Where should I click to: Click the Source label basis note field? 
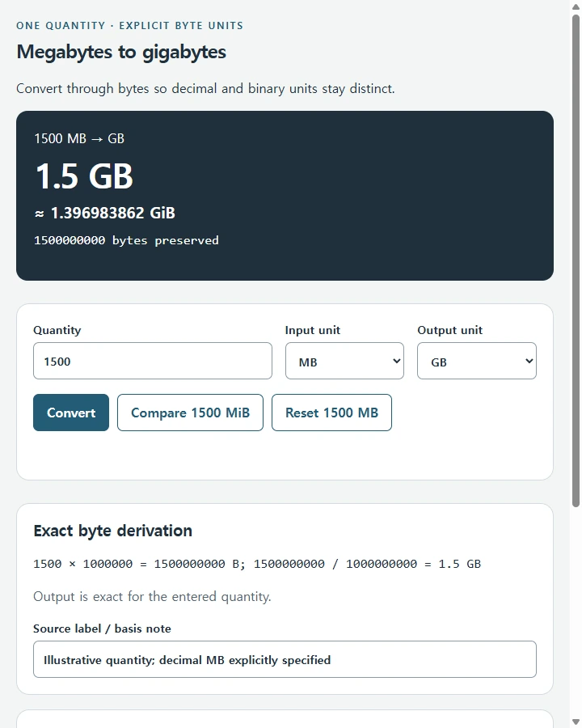coord(285,659)
